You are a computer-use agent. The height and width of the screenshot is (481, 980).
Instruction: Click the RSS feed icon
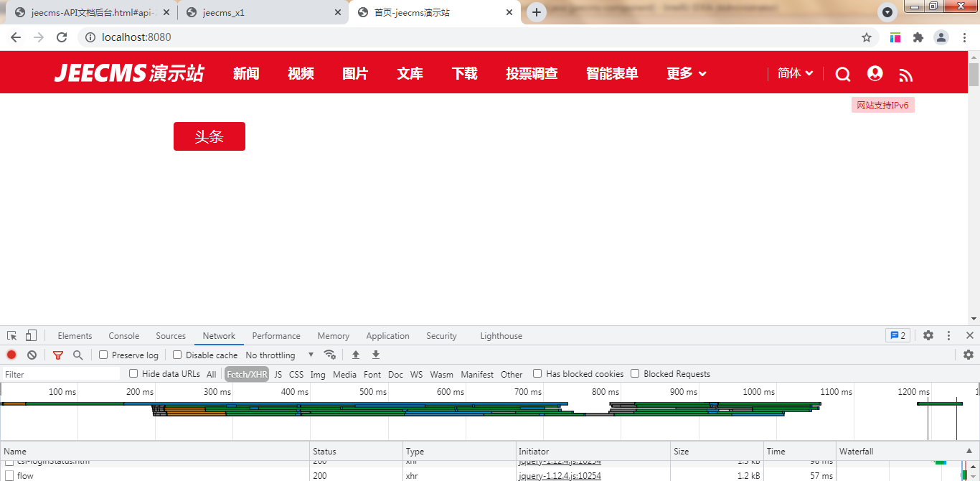coord(906,75)
